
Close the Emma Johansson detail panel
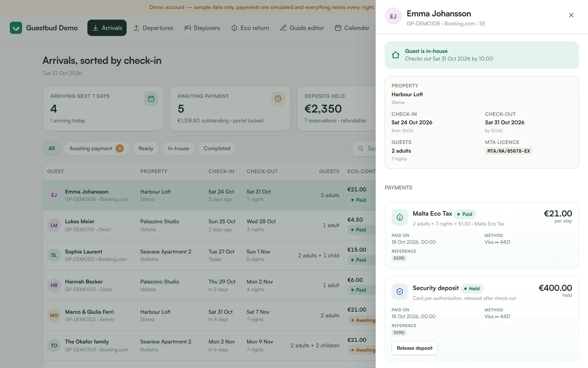[571, 15]
